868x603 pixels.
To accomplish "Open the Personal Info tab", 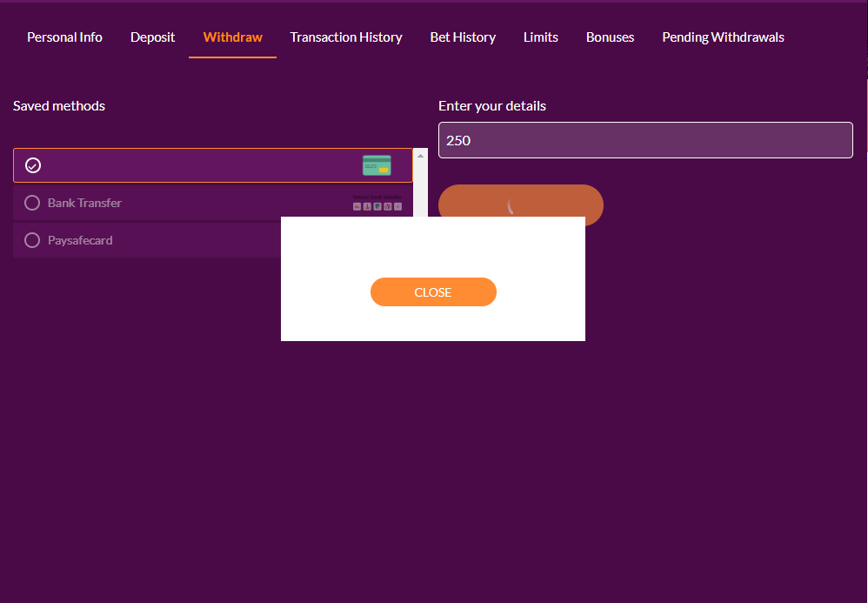I will point(64,37).
